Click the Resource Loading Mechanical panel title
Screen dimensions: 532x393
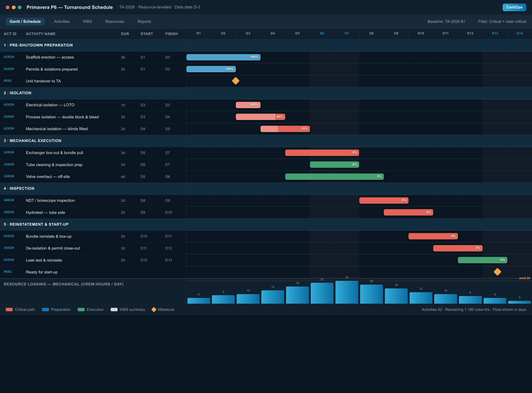tap(64, 284)
